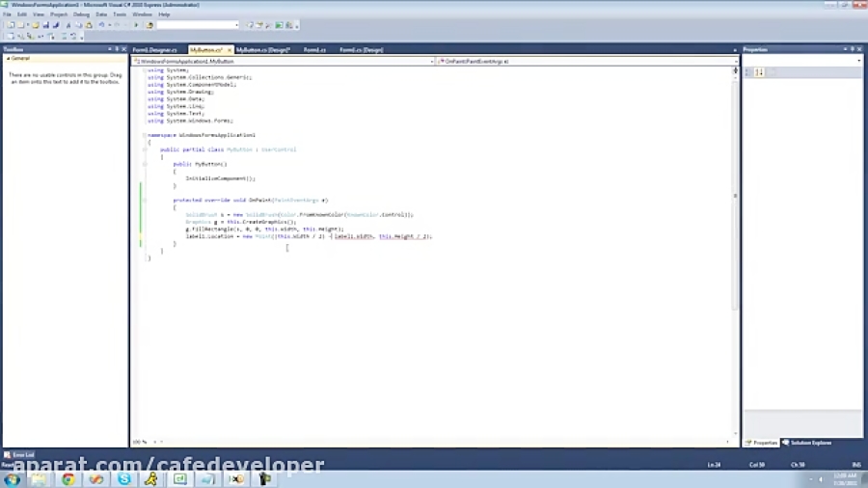Collapse the namespace block outline toggle
Image resolution: width=868 pixels, height=488 pixels.
coord(145,135)
